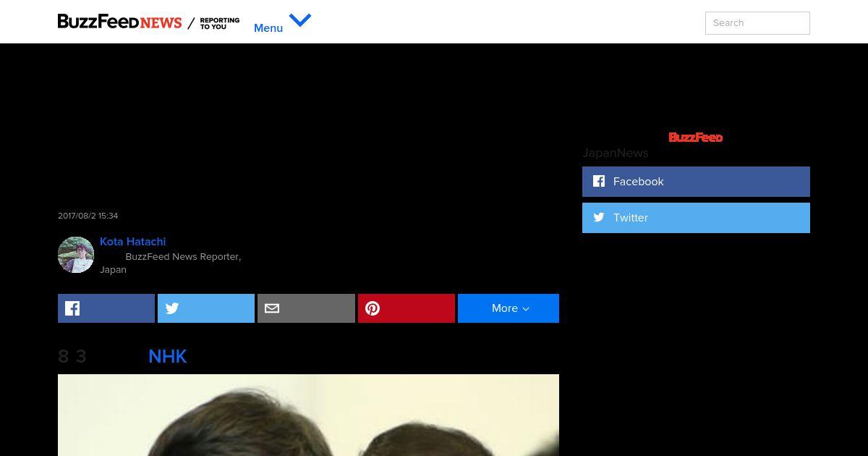Open the Menu text link
This screenshot has height=456, width=868.
coord(268,28)
